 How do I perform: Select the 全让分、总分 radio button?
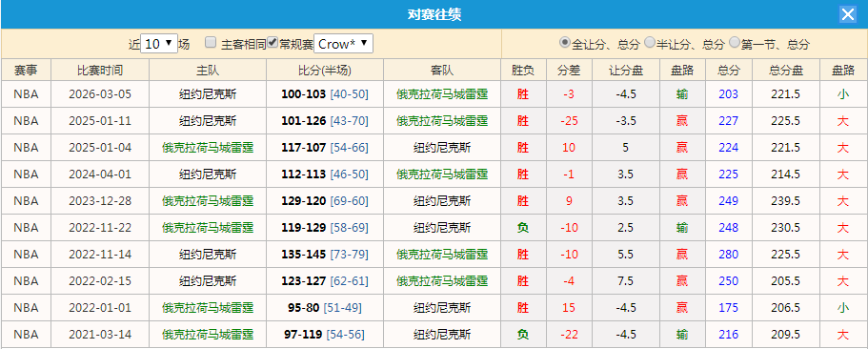pyautogui.click(x=565, y=43)
